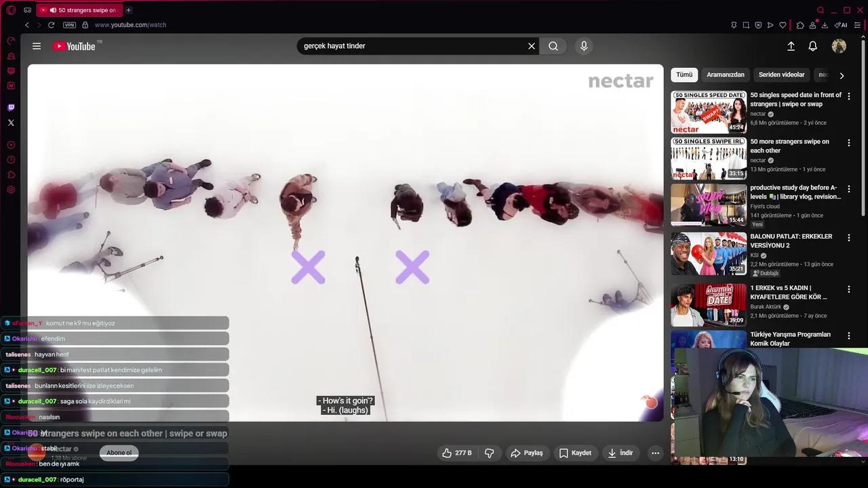This screenshot has width=868, height=488.
Task: Open GX Control in sidebar
Action: point(11,41)
